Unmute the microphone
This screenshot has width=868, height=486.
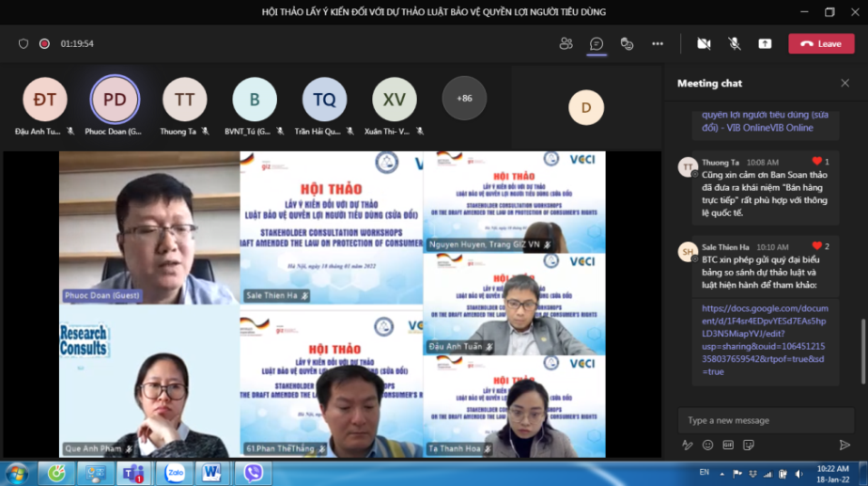click(x=735, y=43)
